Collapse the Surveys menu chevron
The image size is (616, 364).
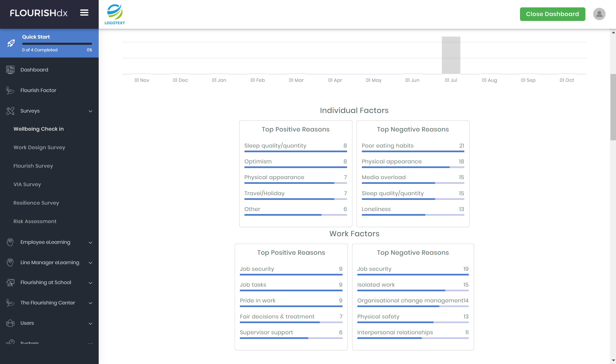(90, 111)
